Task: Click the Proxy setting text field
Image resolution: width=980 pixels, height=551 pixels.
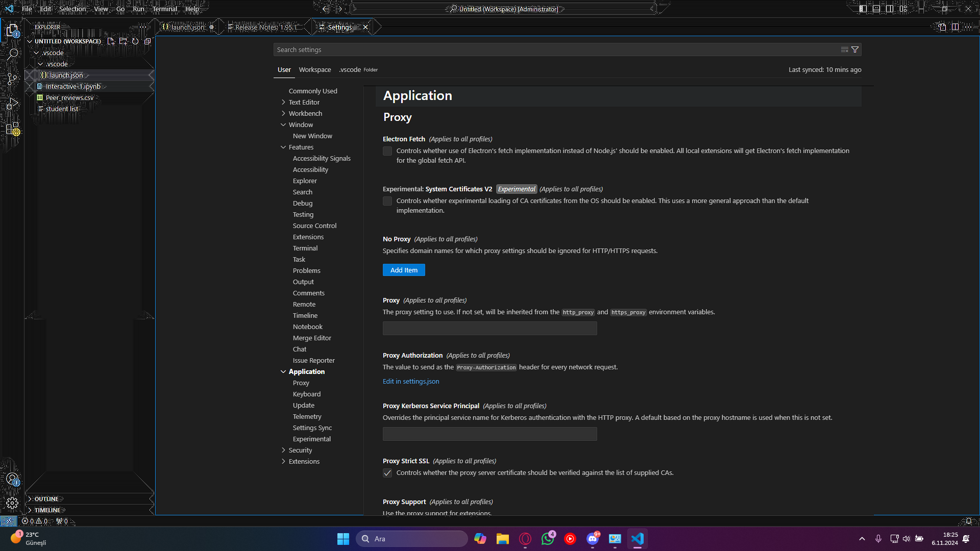Action: [489, 328]
